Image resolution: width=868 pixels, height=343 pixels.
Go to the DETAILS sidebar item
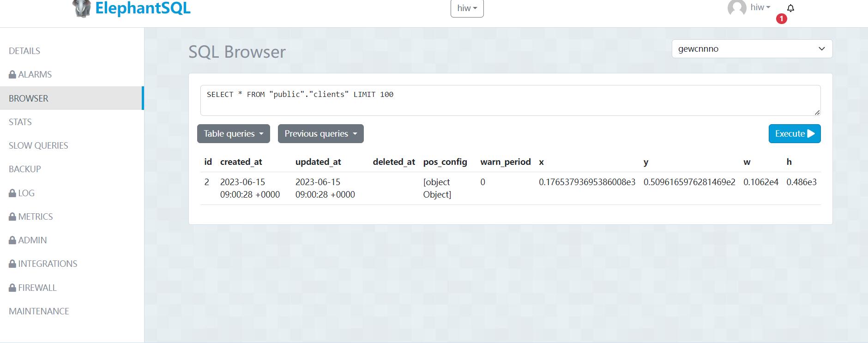24,51
